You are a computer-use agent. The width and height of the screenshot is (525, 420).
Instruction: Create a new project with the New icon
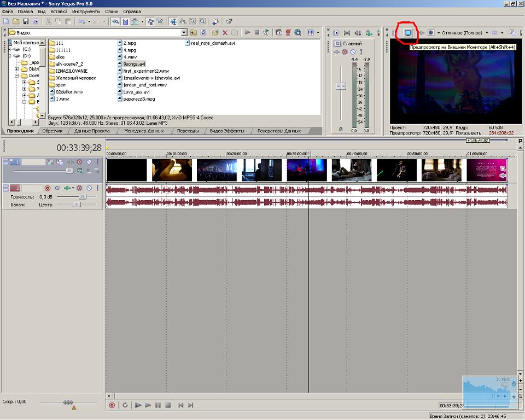tap(6, 21)
